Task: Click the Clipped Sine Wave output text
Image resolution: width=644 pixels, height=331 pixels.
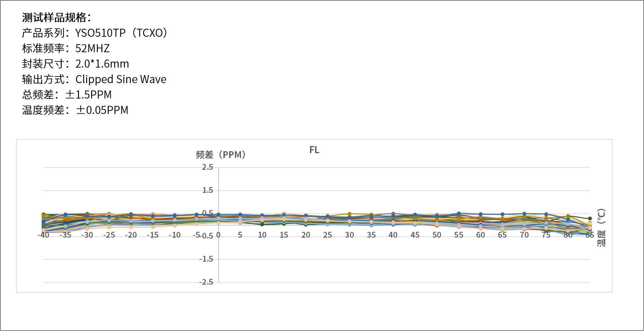Action: pyautogui.click(x=121, y=79)
